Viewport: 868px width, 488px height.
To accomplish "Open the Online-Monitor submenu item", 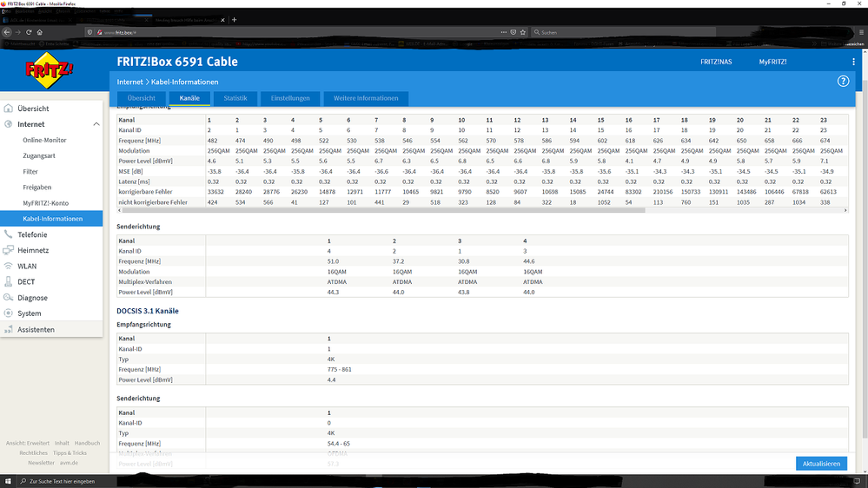I will [44, 140].
